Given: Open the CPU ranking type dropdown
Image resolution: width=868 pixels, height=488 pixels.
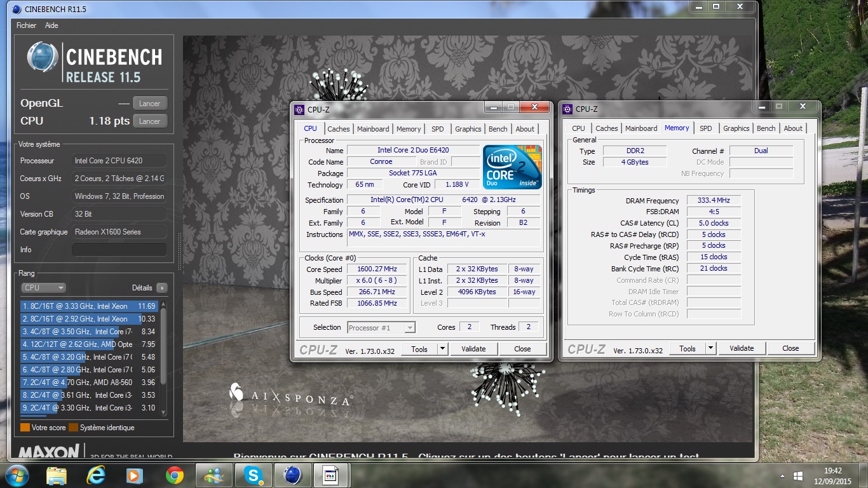Looking at the screenshot, I should [x=43, y=288].
